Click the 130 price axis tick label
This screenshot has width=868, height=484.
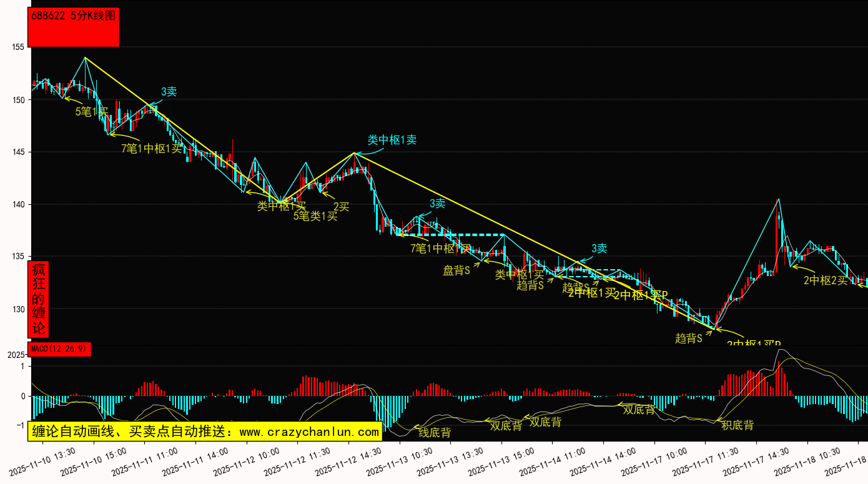[x=17, y=309]
